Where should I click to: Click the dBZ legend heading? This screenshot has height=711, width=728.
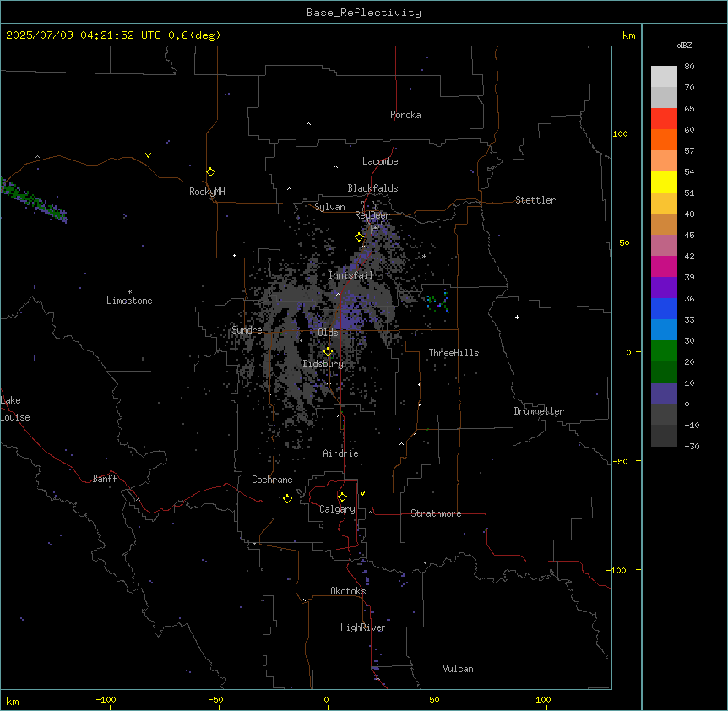coord(684,46)
